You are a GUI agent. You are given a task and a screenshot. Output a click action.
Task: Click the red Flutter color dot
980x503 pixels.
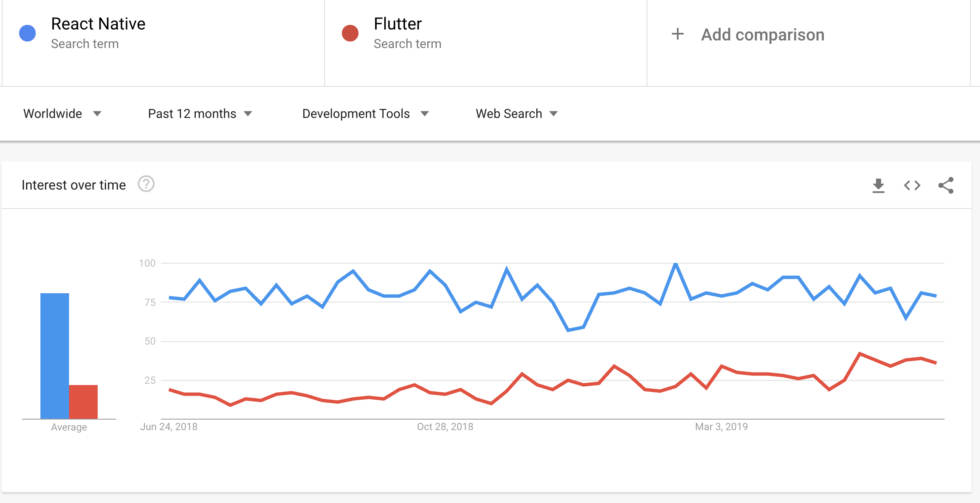350,33
